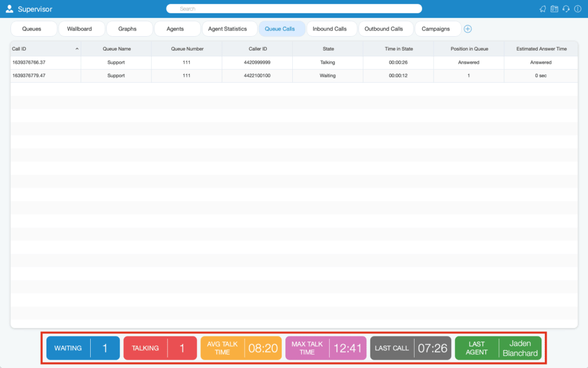The width and height of the screenshot is (588, 368).
Task: Click the AVG TALK TIME tile
Action: 241,348
